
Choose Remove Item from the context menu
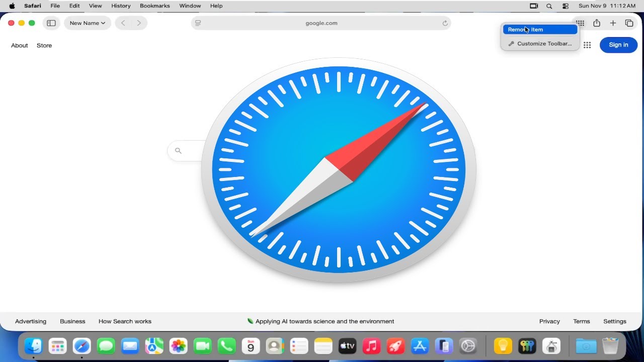[x=540, y=30]
